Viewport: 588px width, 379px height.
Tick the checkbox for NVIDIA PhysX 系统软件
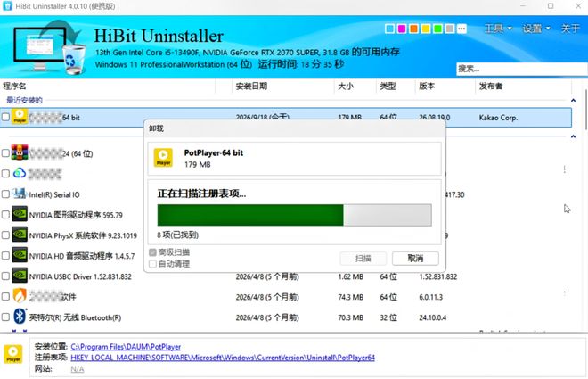pyautogui.click(x=5, y=235)
